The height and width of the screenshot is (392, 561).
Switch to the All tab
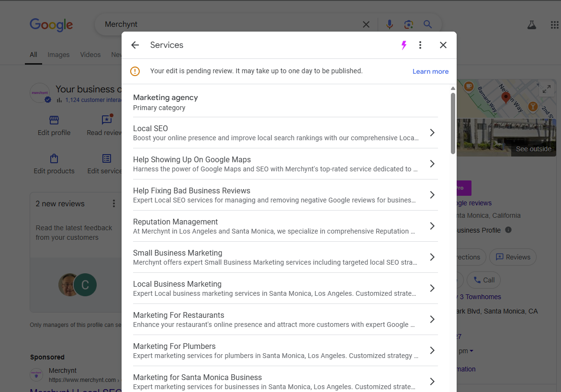tap(34, 55)
